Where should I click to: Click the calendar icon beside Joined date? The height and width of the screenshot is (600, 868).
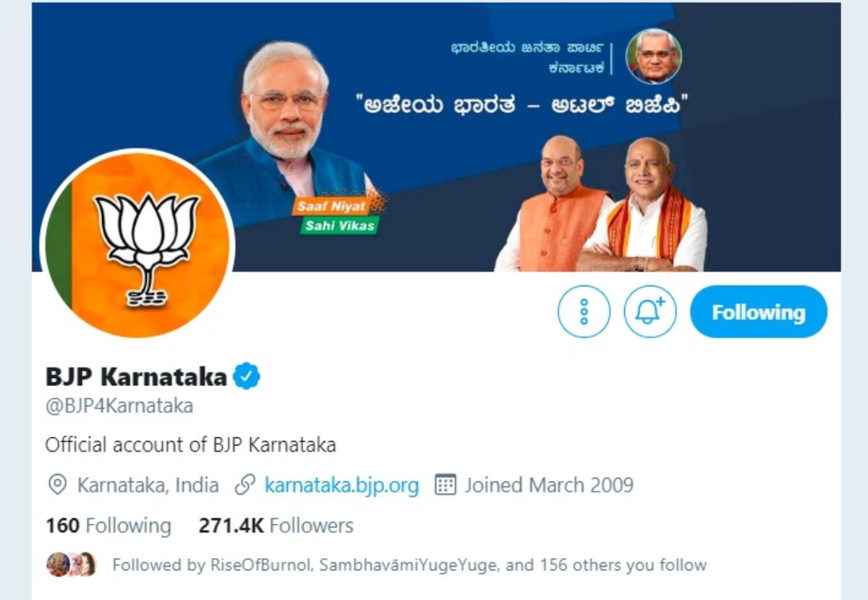click(445, 484)
